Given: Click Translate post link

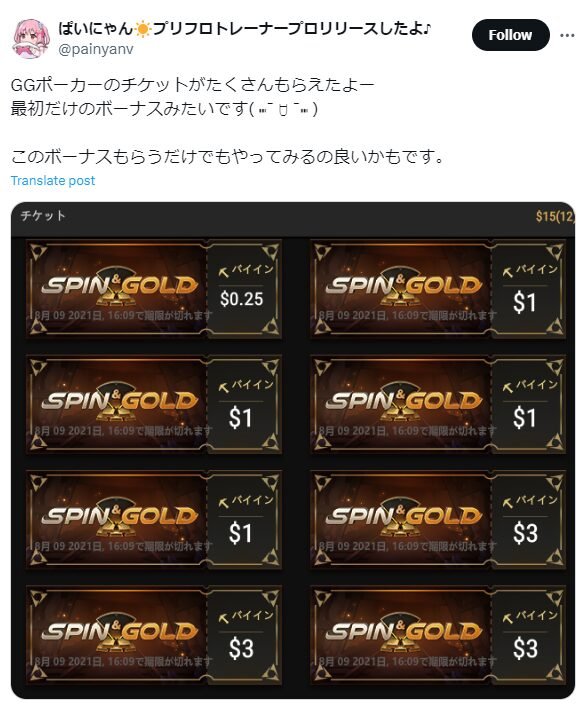Looking at the screenshot, I should coord(53,181).
